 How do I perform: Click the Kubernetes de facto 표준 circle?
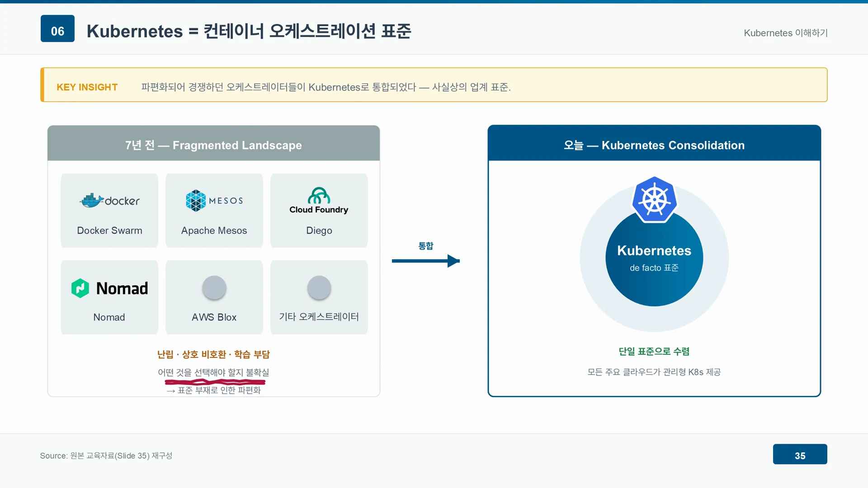coord(654,258)
